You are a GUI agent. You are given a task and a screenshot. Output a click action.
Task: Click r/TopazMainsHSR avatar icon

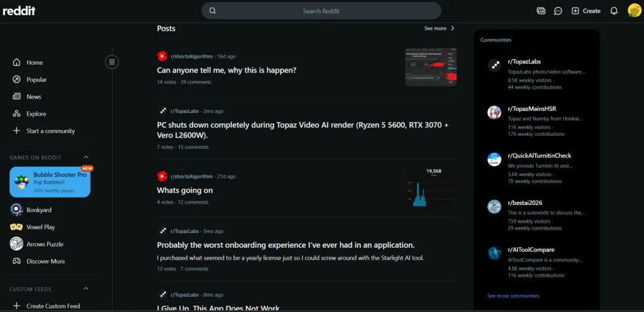tap(494, 112)
